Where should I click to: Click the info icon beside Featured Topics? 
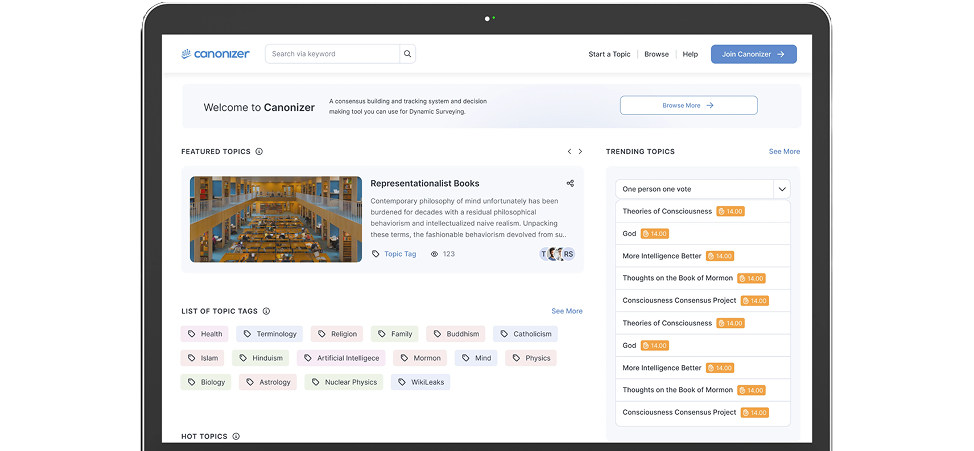point(259,152)
